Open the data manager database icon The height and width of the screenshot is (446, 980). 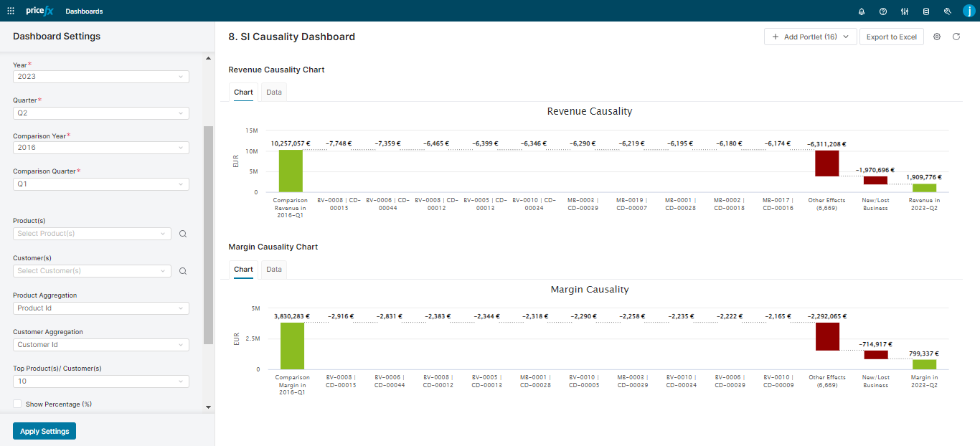[x=926, y=11]
